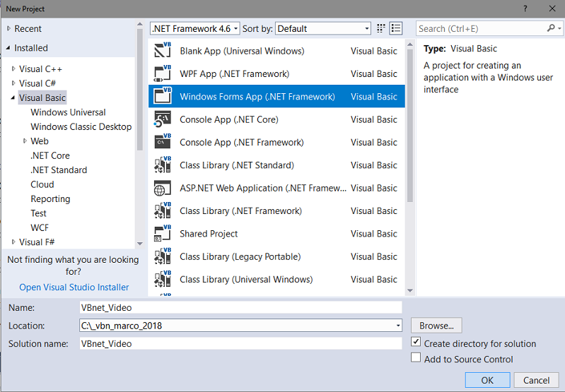
Task: Click the Console App (.NET Framework) icon
Action: 163,142
